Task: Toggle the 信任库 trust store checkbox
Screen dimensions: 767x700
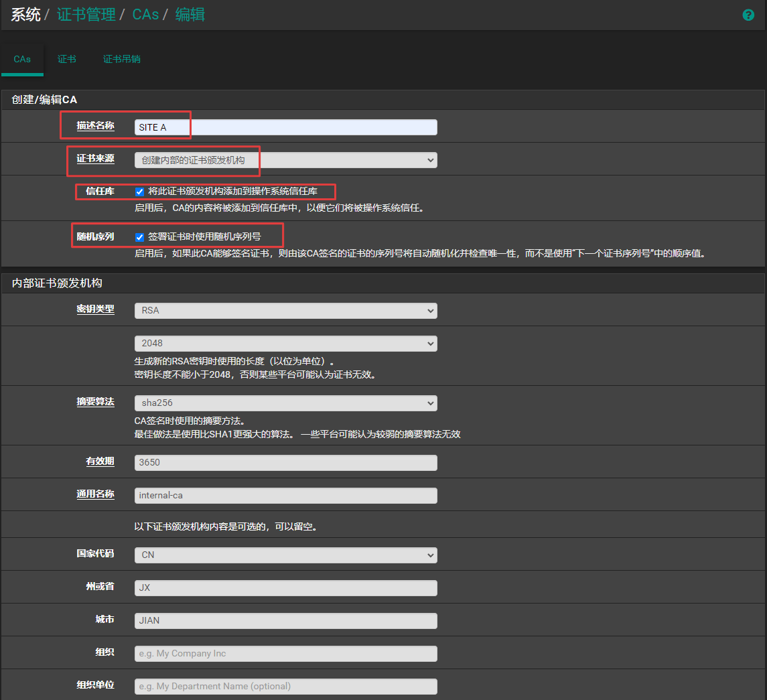Action: click(140, 192)
